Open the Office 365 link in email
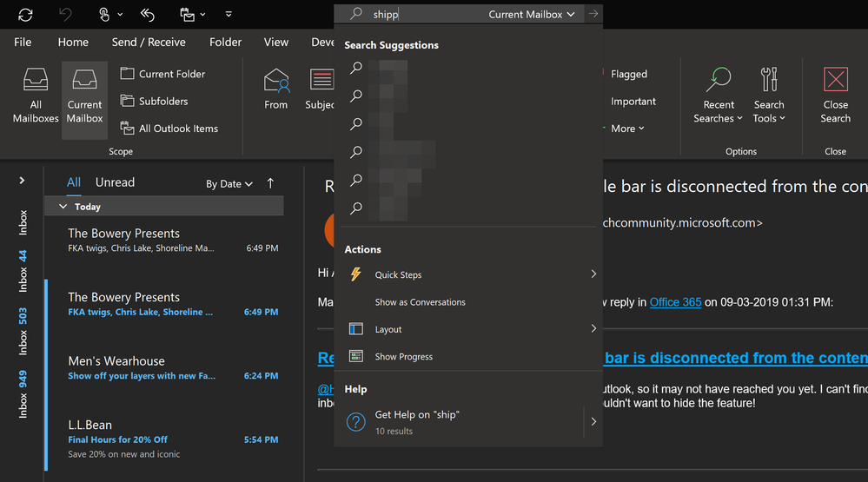The width and height of the screenshot is (868, 482). tap(675, 302)
